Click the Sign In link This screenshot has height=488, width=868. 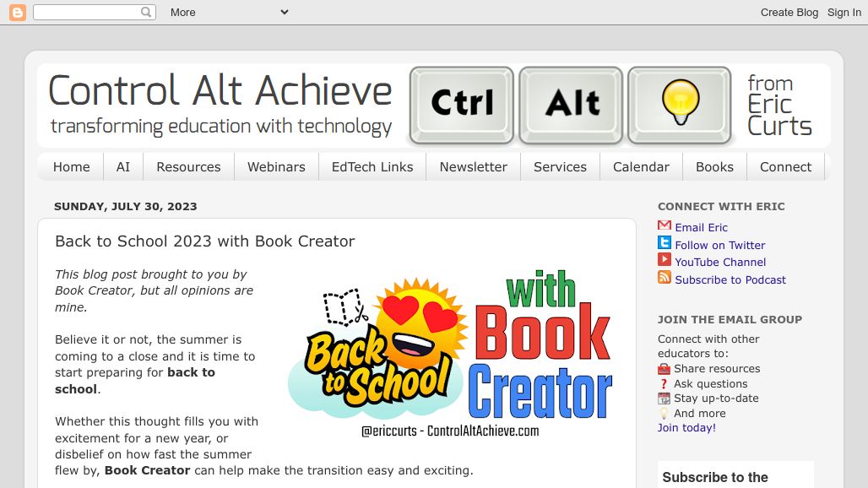[844, 12]
